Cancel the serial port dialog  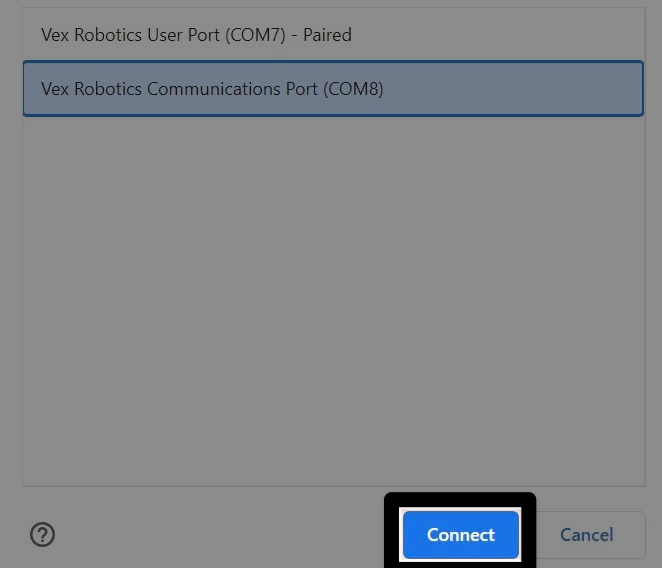click(586, 535)
